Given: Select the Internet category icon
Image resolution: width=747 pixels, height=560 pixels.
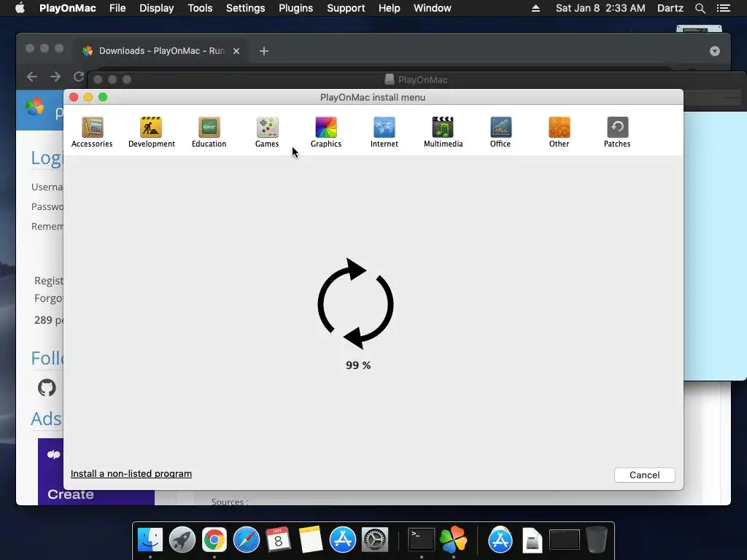Looking at the screenshot, I should coord(384,132).
